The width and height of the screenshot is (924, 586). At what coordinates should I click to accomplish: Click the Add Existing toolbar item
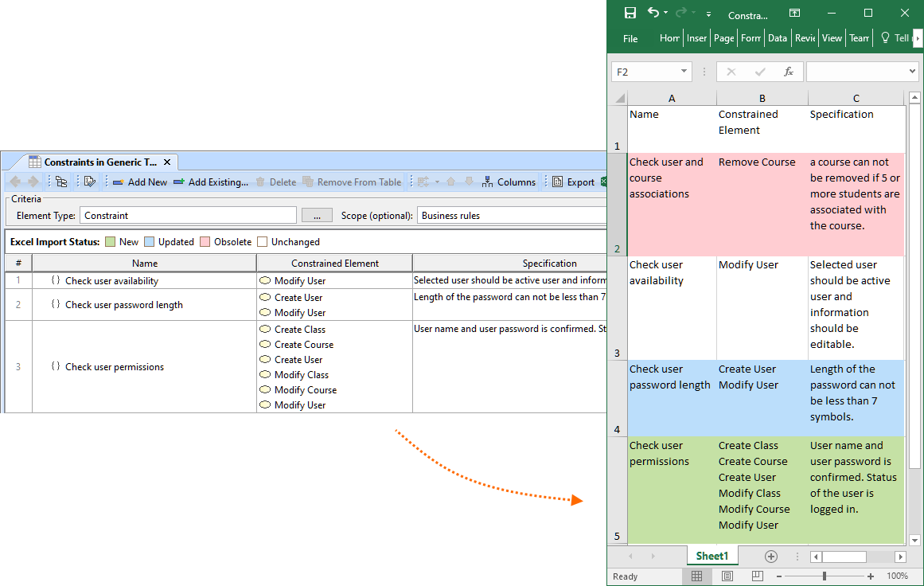[x=211, y=182]
